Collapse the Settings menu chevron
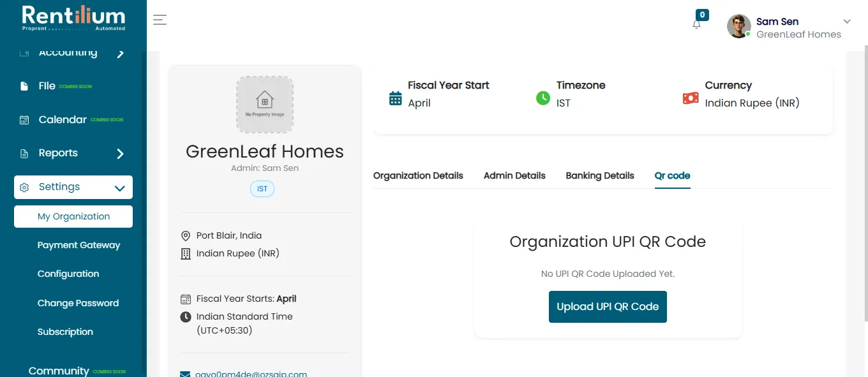This screenshot has height=377, width=868. click(x=119, y=188)
